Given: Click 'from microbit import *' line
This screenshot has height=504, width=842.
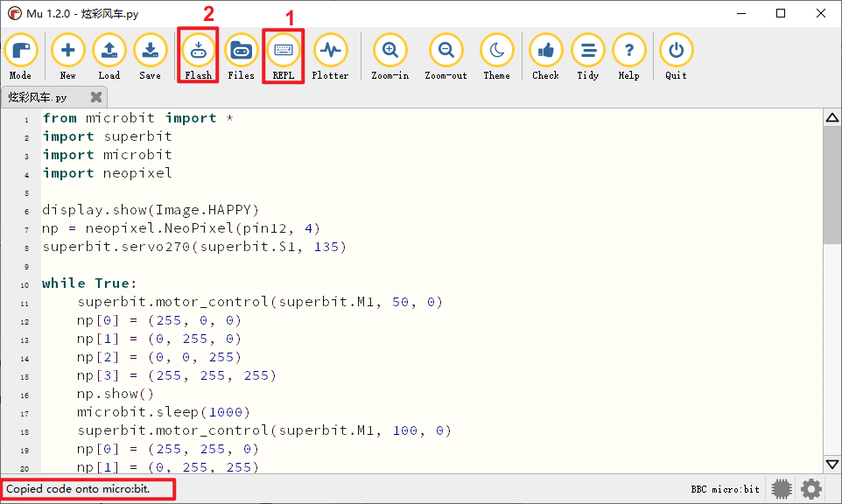Looking at the screenshot, I should [138, 118].
